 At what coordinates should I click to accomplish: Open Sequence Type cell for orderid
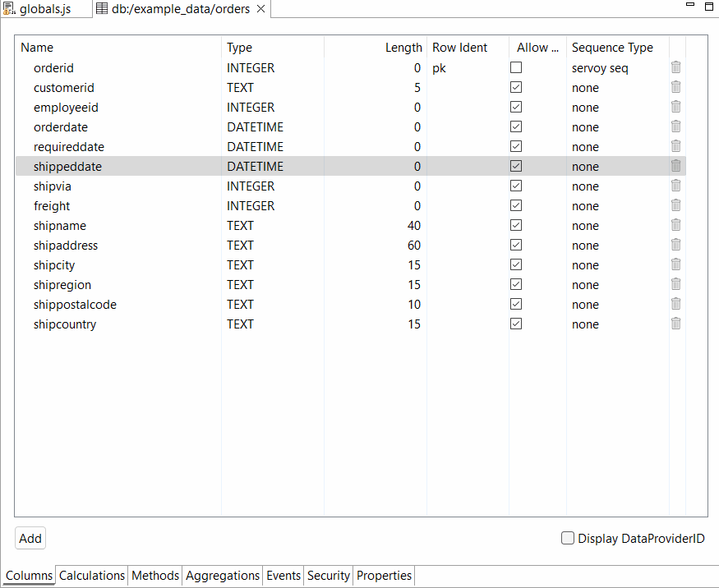tap(616, 68)
